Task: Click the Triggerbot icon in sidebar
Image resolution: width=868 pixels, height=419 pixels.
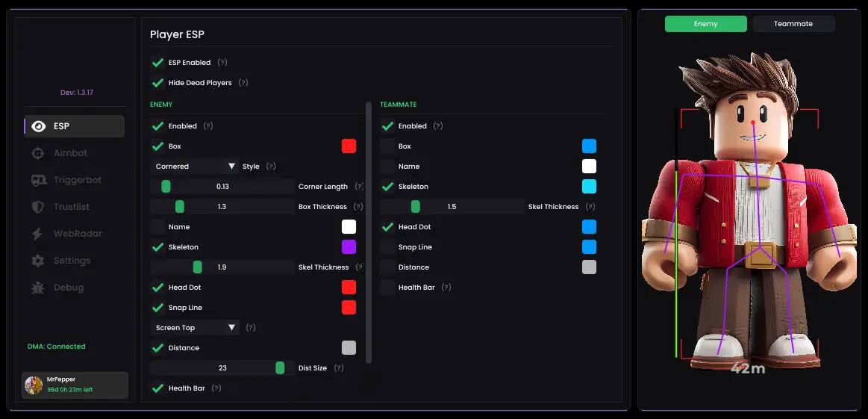Action: (38, 180)
